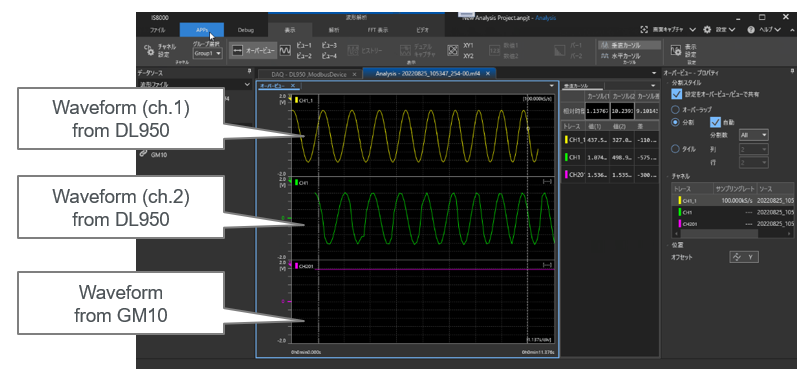The image size is (808, 383).
Task: Close the Analysis mf4 document tab
Action: [x=487, y=74]
